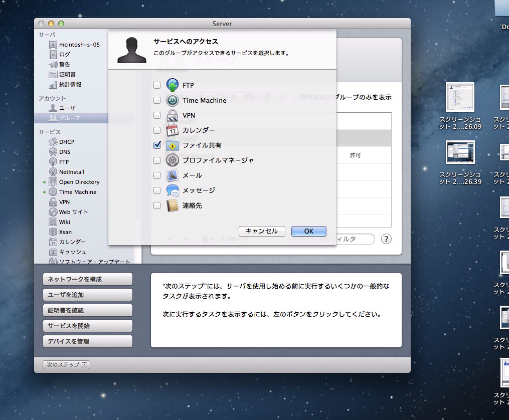Open 統計情報 in the sidebar

tap(65, 85)
